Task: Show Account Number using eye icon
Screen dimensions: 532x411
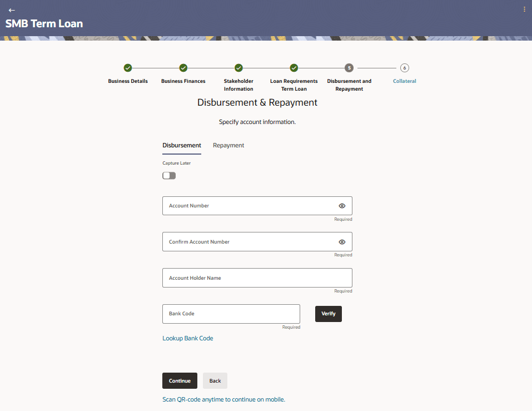Action: (x=342, y=206)
